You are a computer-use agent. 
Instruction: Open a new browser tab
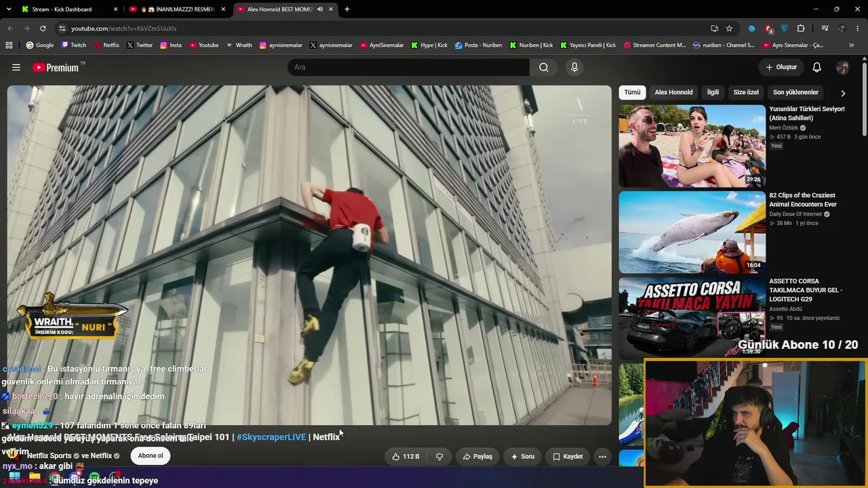347,9
